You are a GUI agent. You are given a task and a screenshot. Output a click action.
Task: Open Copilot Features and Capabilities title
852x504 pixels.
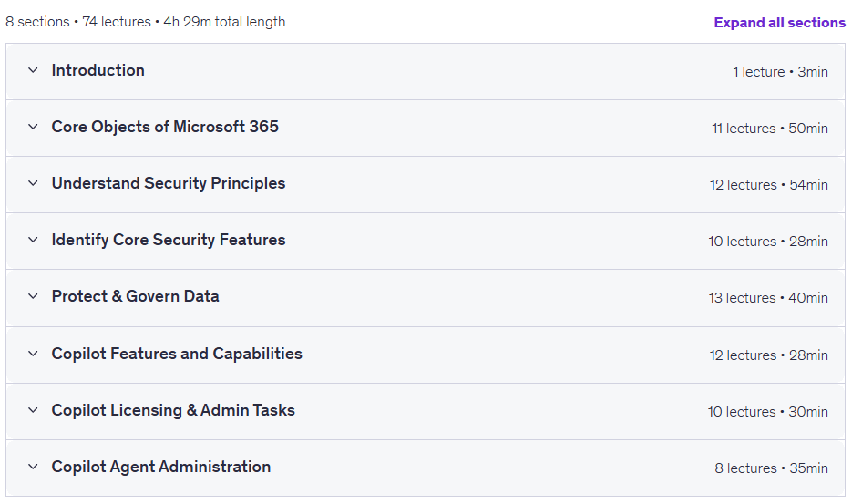coord(177,354)
